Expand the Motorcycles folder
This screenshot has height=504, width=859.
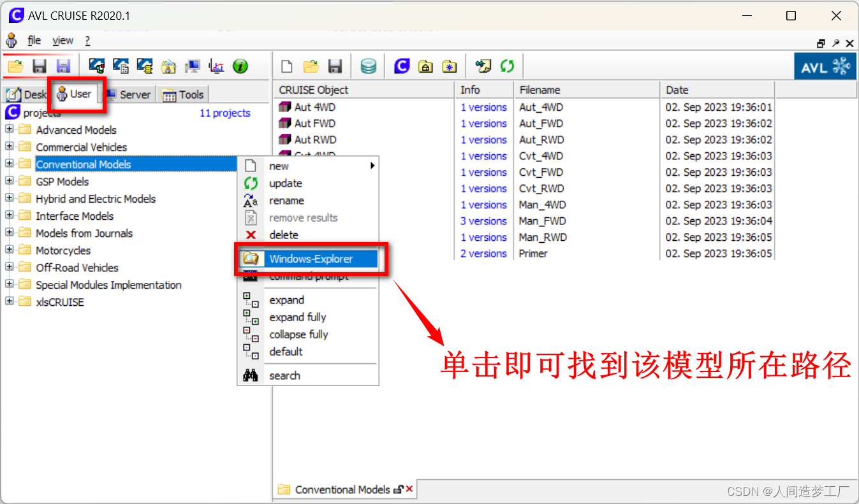(x=9, y=250)
